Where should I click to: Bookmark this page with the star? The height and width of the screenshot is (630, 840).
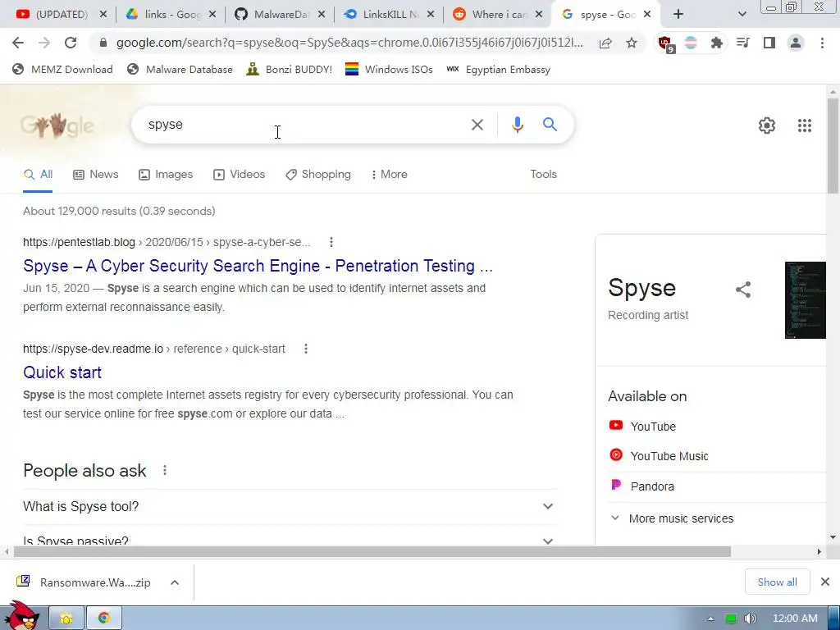point(632,43)
